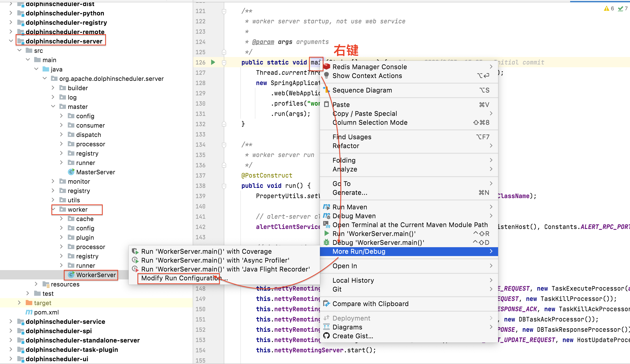Click the pom.xml Maven file icon

tap(29, 312)
